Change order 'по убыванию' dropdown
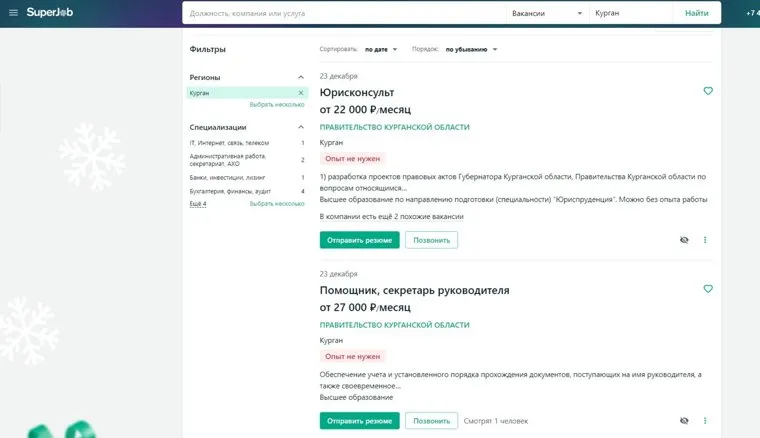Viewport: 760px width, 438px height. click(471, 49)
